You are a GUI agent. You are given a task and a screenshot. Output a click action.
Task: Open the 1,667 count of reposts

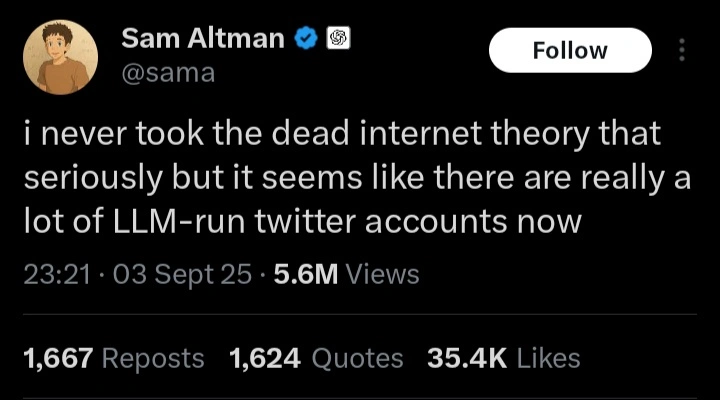(x=58, y=358)
